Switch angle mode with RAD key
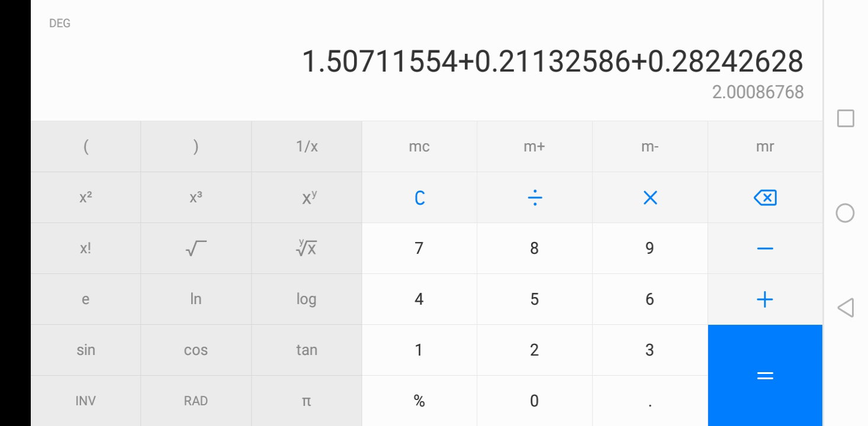The height and width of the screenshot is (426, 868). point(196,401)
